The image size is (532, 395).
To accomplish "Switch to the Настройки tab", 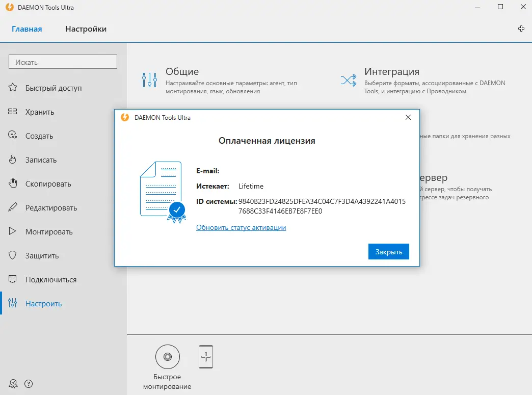I will point(86,29).
